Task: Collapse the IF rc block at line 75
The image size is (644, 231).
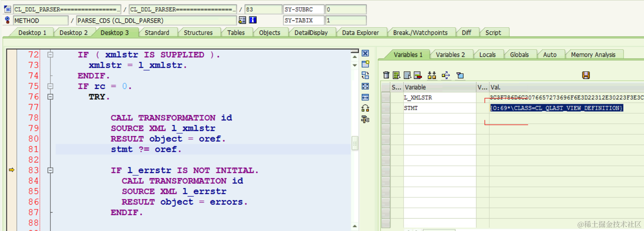Action: [x=50, y=86]
